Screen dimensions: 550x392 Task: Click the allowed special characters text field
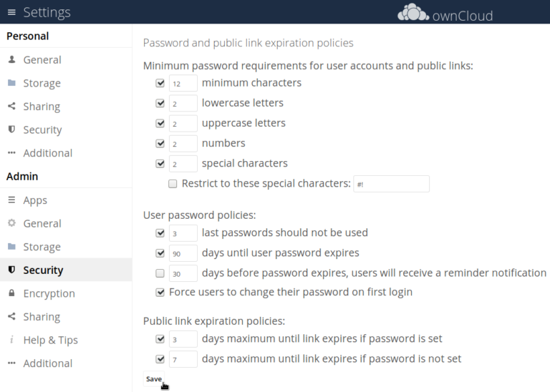392,184
